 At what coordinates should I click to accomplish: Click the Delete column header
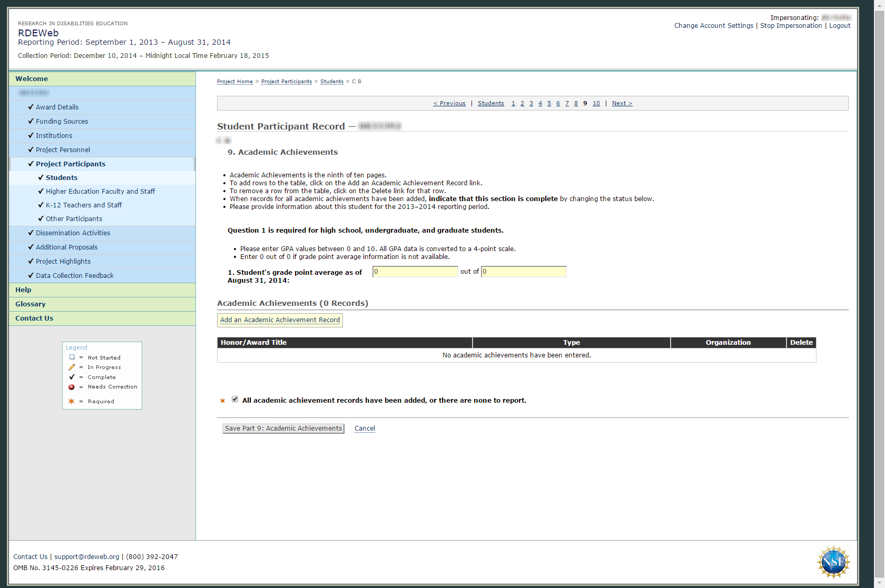click(801, 343)
